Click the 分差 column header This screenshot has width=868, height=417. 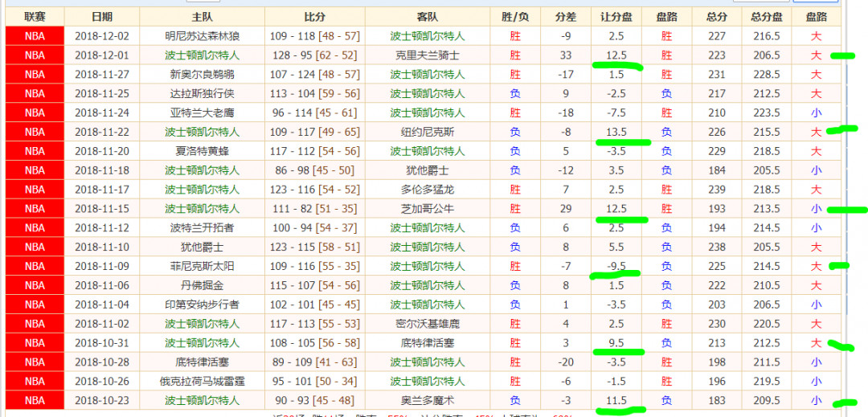pyautogui.click(x=566, y=17)
